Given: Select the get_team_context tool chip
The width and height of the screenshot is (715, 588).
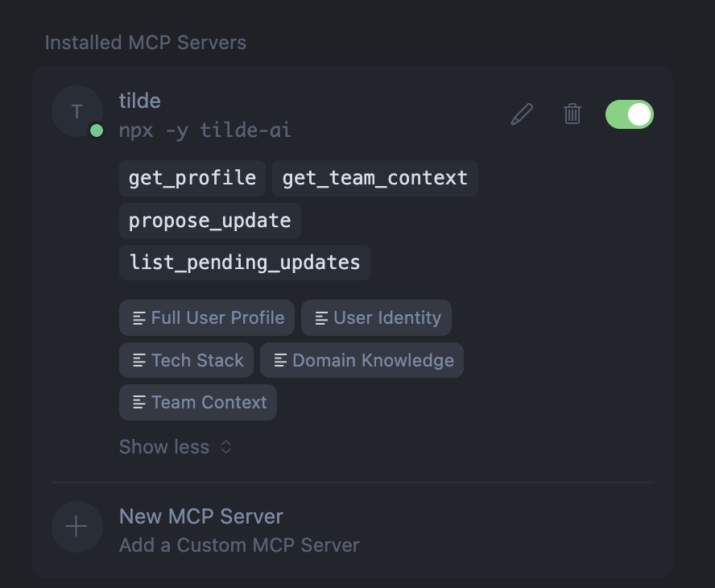Looking at the screenshot, I should pyautogui.click(x=374, y=178).
